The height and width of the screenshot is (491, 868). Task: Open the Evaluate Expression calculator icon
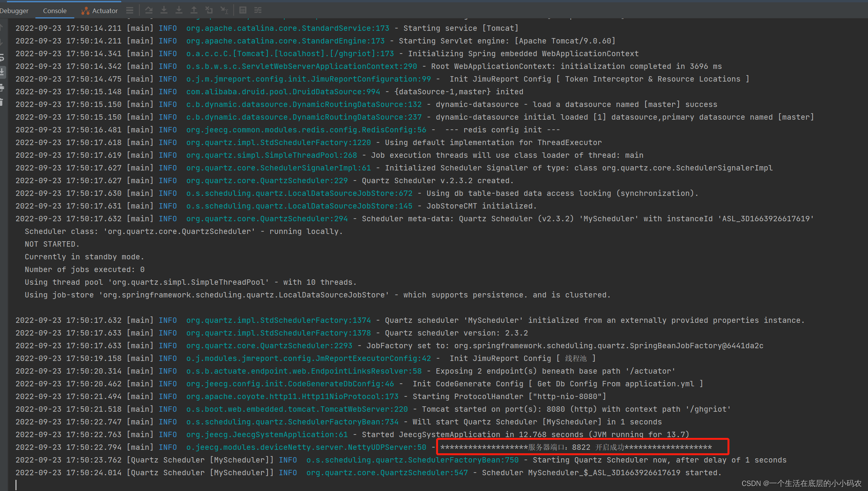[243, 10]
